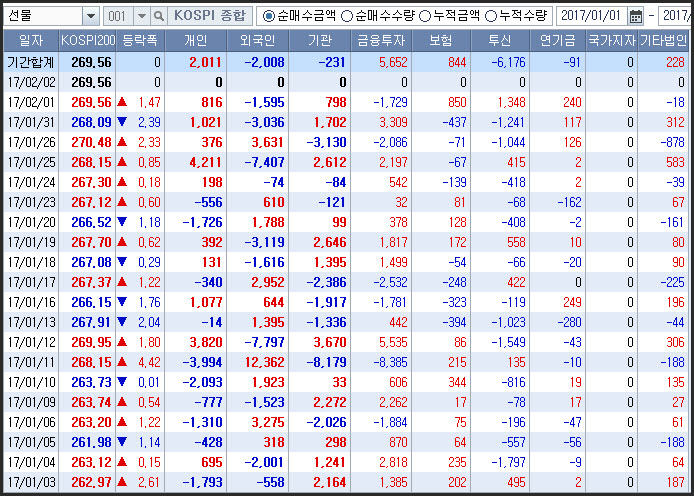Viewport: 694px width, 496px height.
Task: Click the 국가지자 column header
Action: [612, 41]
